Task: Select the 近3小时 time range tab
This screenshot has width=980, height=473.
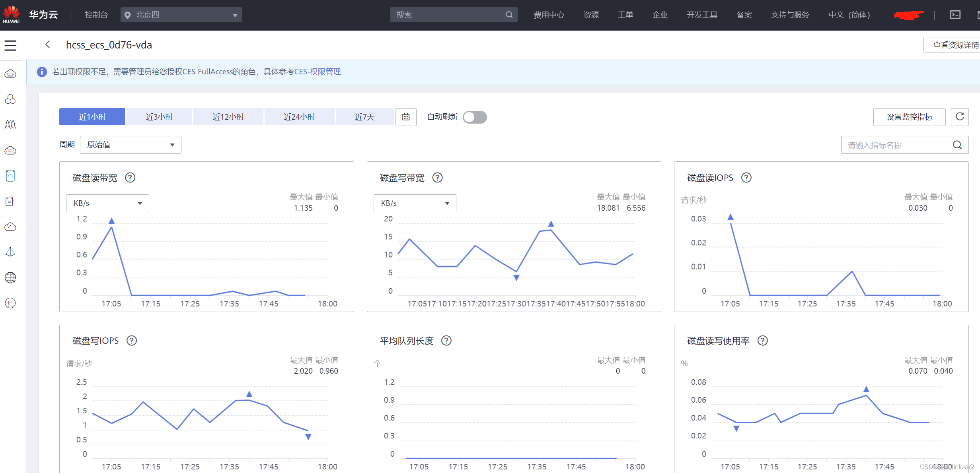Action: 159,117
